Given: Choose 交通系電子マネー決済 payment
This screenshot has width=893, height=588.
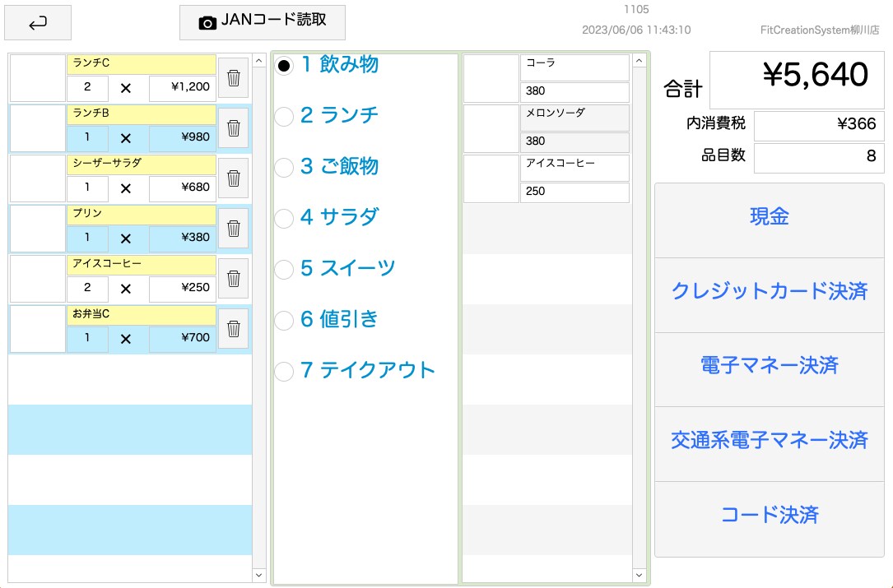Looking at the screenshot, I should 770,444.
